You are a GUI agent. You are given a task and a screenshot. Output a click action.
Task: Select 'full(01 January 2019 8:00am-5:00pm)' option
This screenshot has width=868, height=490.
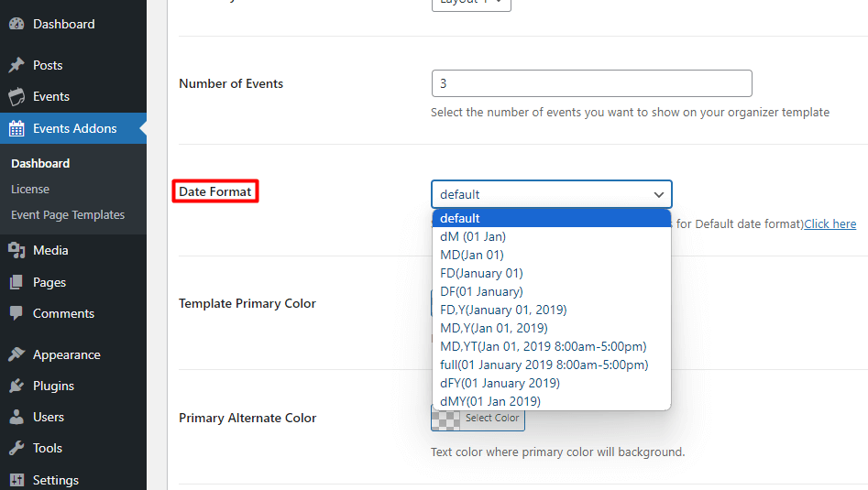[x=544, y=365]
